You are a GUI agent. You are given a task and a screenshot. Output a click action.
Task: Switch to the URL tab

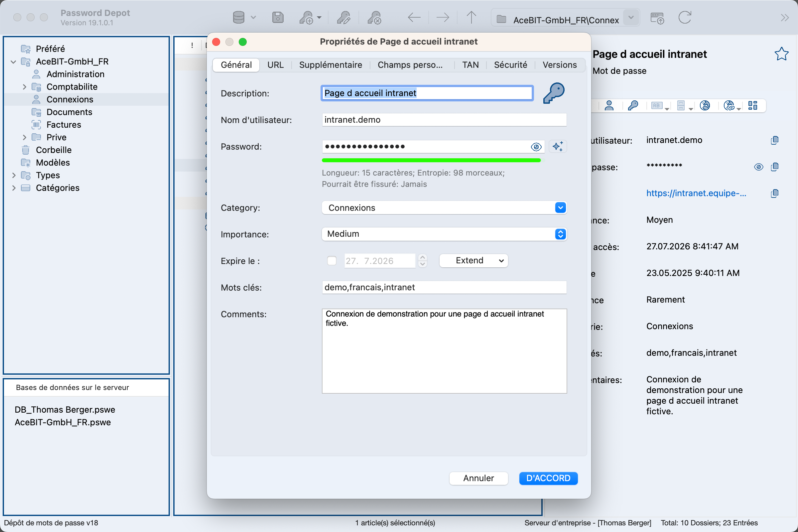(275, 65)
